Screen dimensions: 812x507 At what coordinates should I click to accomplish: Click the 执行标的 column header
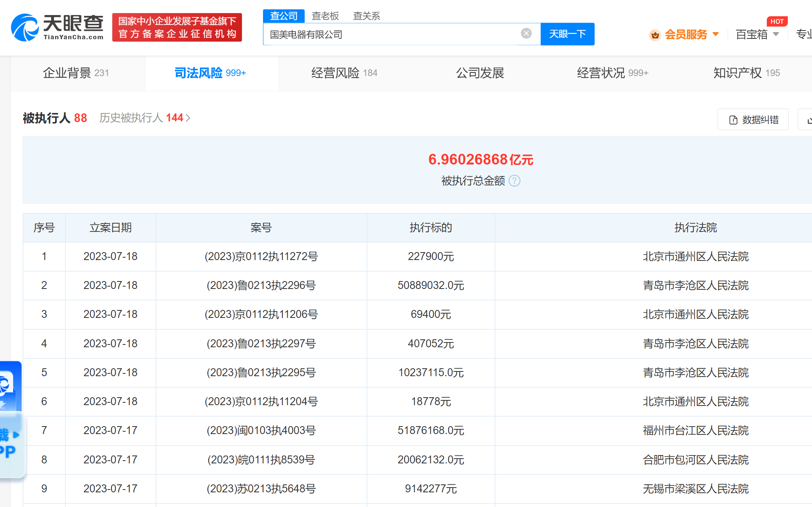pos(431,228)
